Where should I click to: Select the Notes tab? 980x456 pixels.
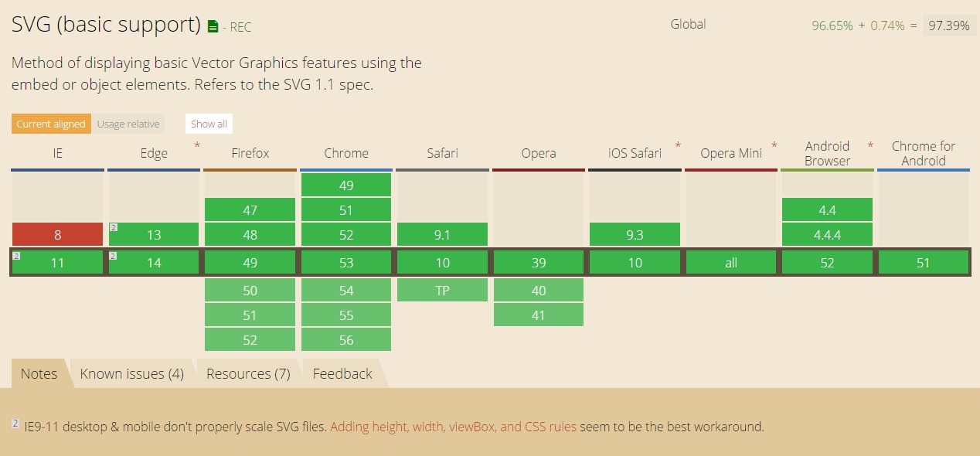39,374
